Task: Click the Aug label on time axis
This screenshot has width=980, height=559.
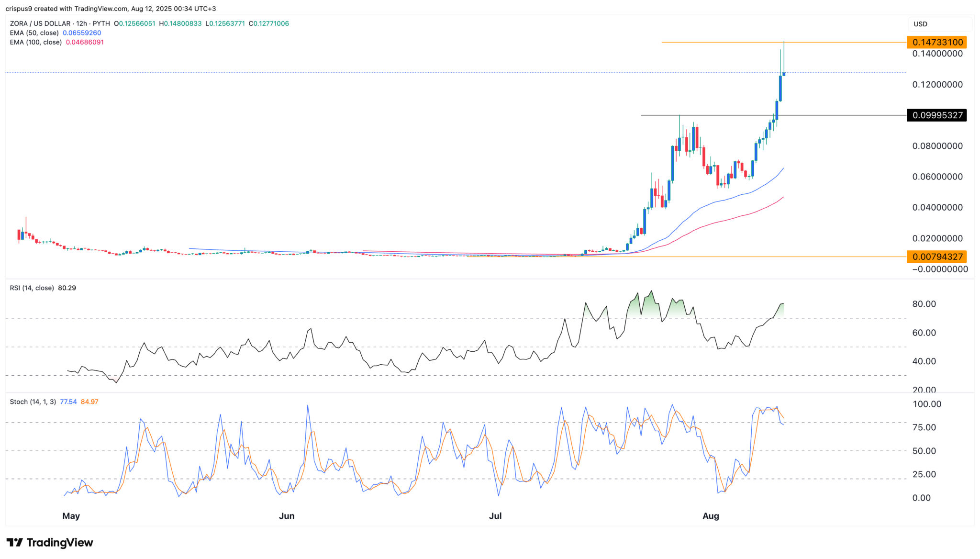Action: (x=711, y=516)
